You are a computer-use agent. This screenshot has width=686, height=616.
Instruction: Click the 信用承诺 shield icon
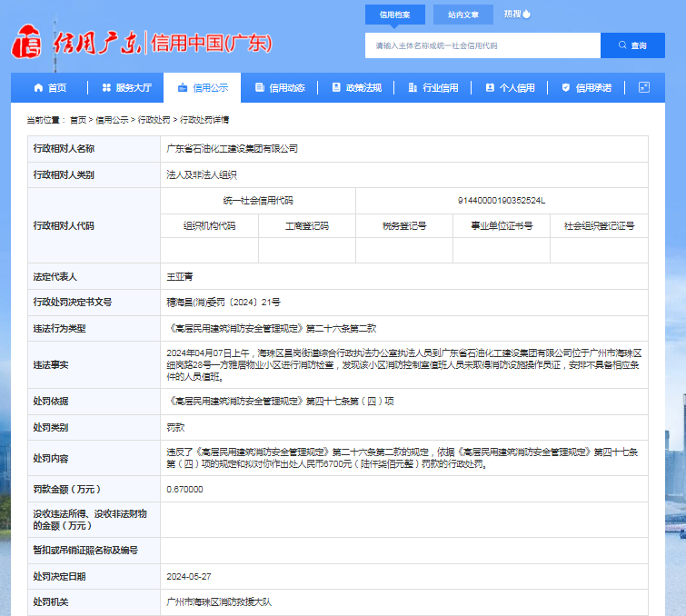(x=566, y=87)
